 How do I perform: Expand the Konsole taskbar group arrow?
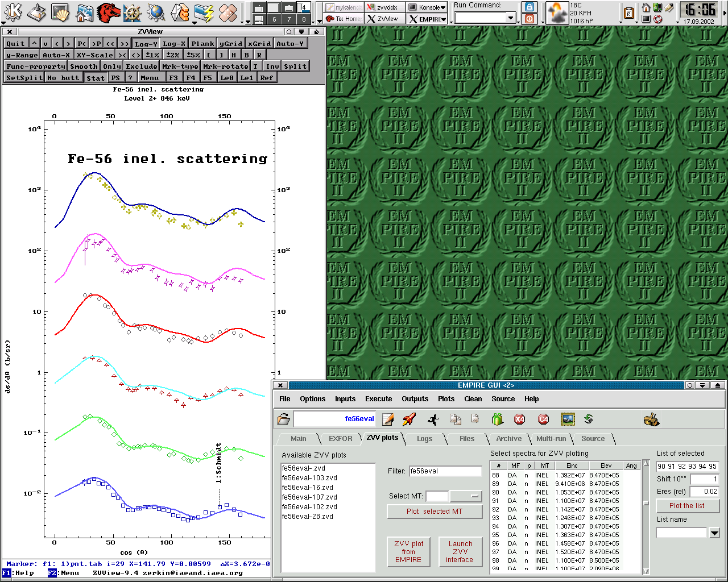coord(444,7)
